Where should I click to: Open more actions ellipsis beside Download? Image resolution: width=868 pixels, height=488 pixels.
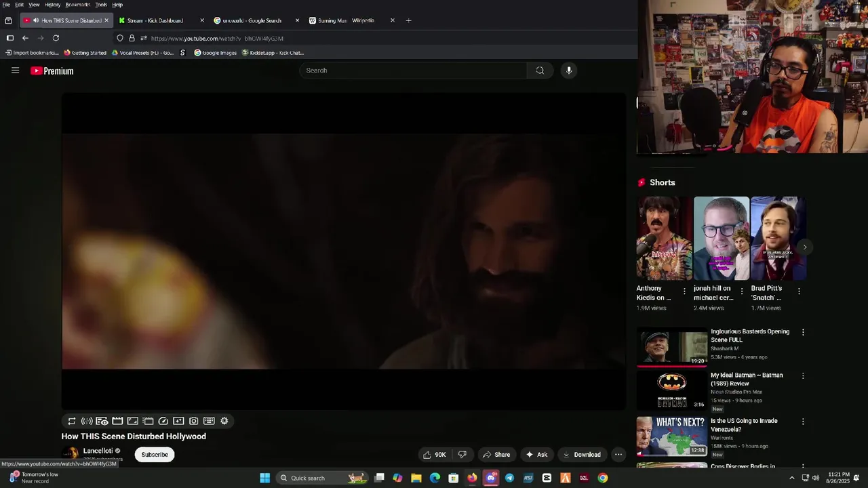coord(618,455)
